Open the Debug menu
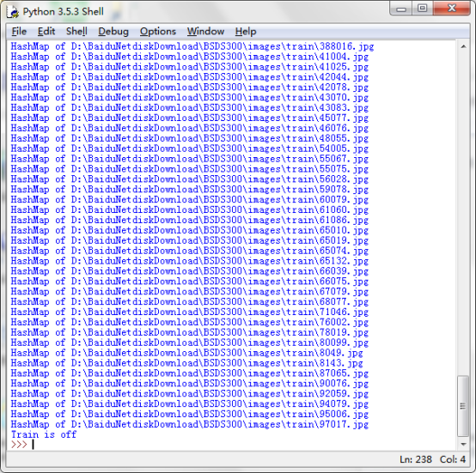The height and width of the screenshot is (473, 476). click(113, 31)
